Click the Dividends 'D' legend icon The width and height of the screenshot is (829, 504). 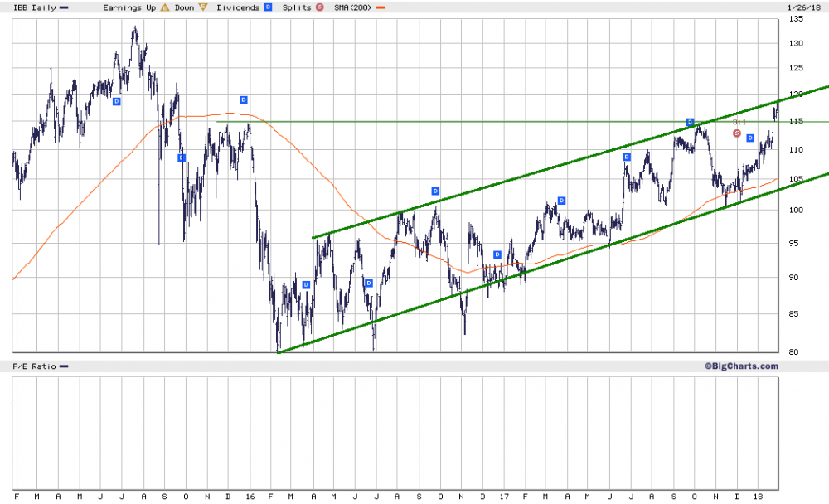tap(268, 7)
